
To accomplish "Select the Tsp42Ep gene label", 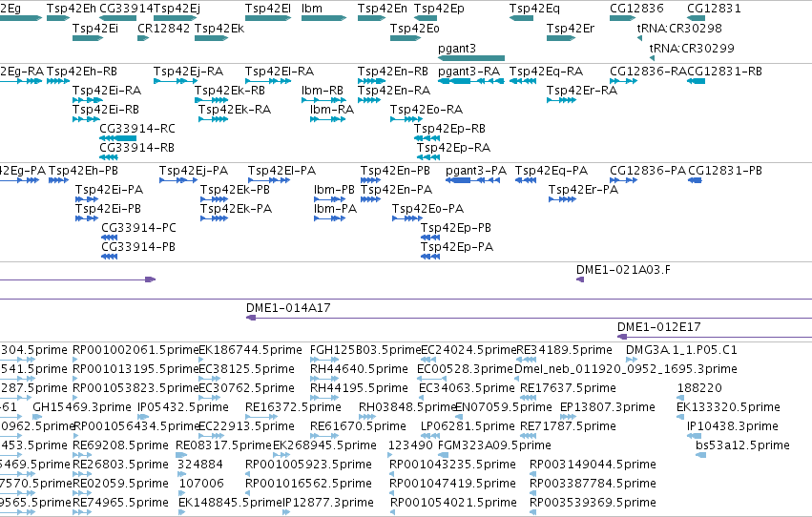I will tap(439, 9).
